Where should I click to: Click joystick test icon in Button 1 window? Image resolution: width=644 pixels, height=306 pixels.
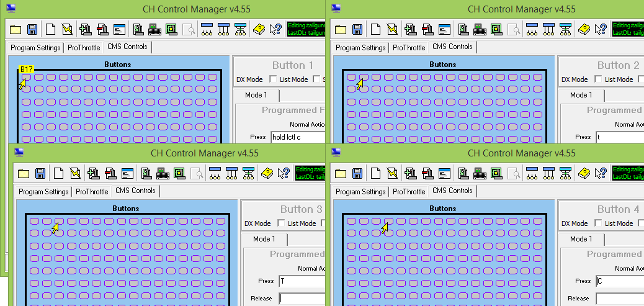pyautogui.click(x=138, y=29)
